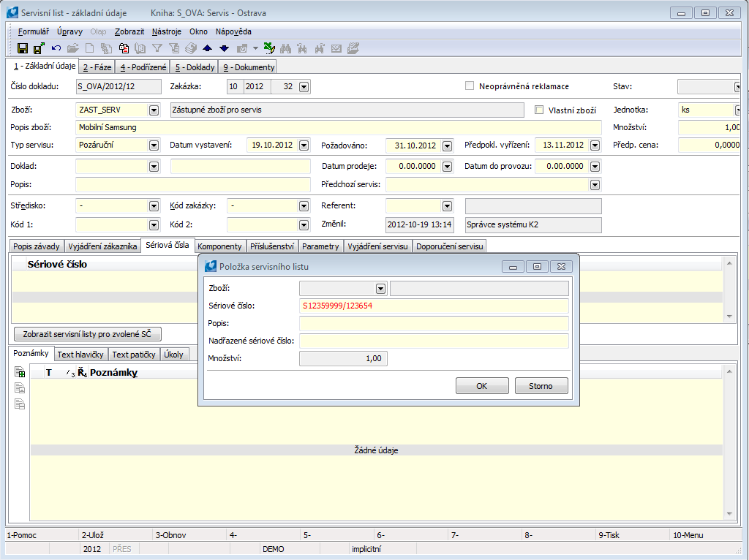Go to previous record with up arrow

pyautogui.click(x=207, y=48)
